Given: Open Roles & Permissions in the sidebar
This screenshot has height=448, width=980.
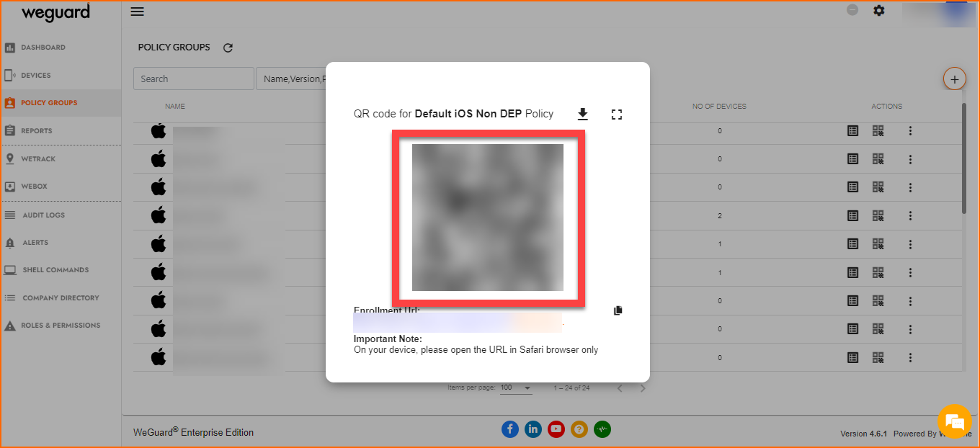Looking at the screenshot, I should point(61,326).
